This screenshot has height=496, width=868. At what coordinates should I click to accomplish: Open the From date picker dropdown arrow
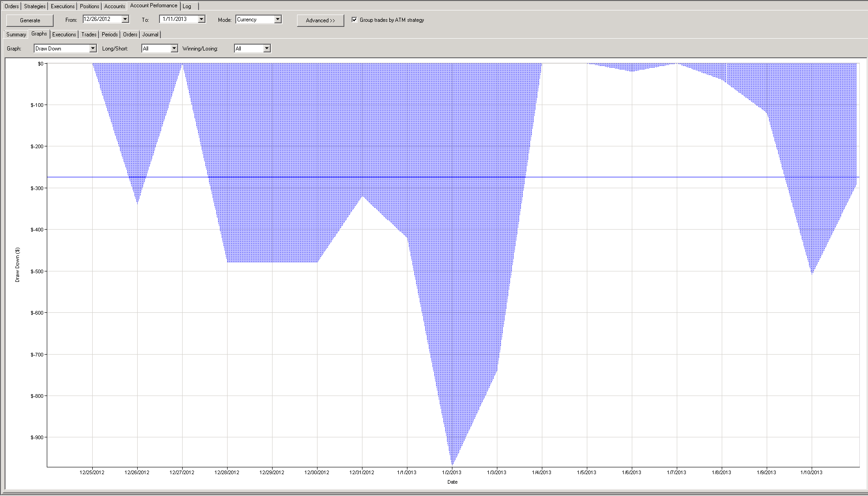pyautogui.click(x=125, y=19)
